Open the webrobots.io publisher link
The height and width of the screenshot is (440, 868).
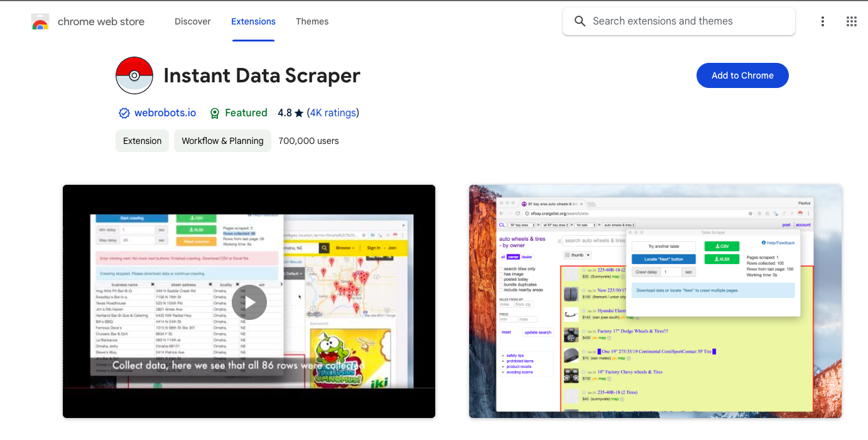tap(165, 113)
